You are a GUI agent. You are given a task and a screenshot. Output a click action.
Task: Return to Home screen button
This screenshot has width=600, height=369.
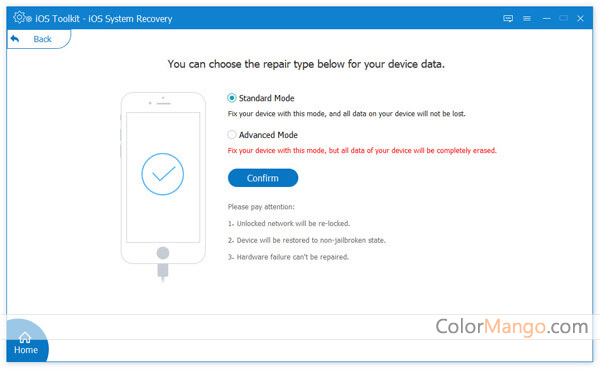click(x=27, y=341)
